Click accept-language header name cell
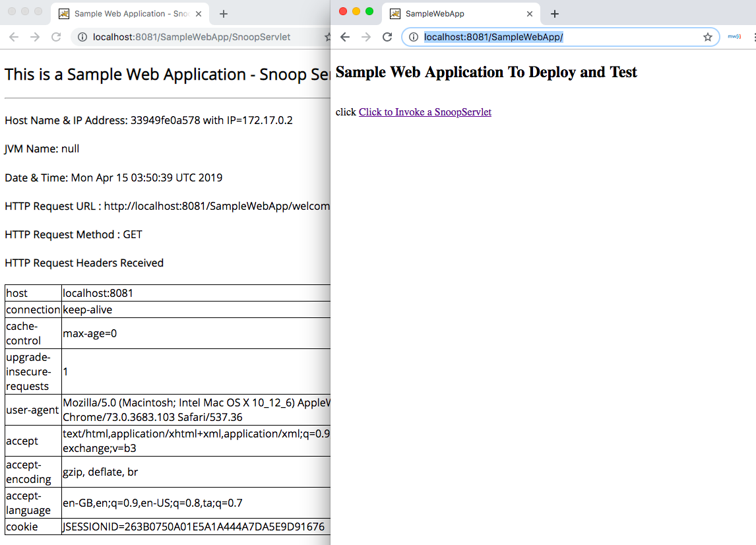The image size is (756, 545). [x=33, y=503]
